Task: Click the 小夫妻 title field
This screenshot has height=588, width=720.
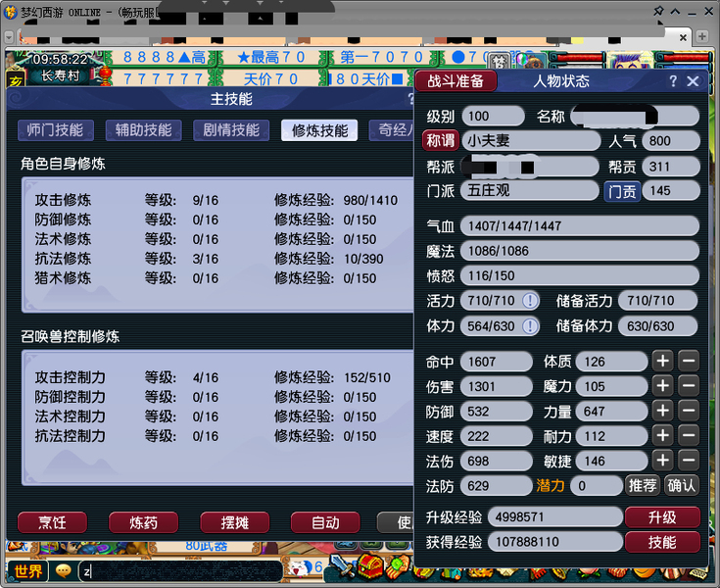Action: click(531, 140)
